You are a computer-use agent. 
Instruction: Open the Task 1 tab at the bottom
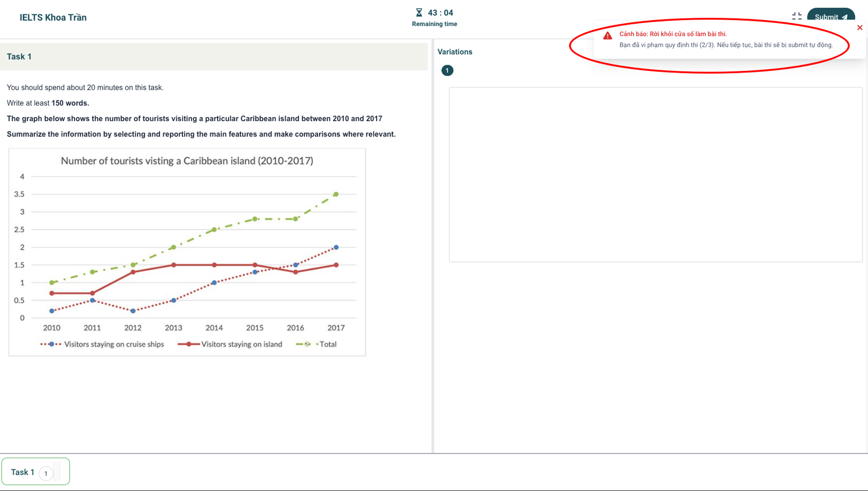click(x=23, y=472)
